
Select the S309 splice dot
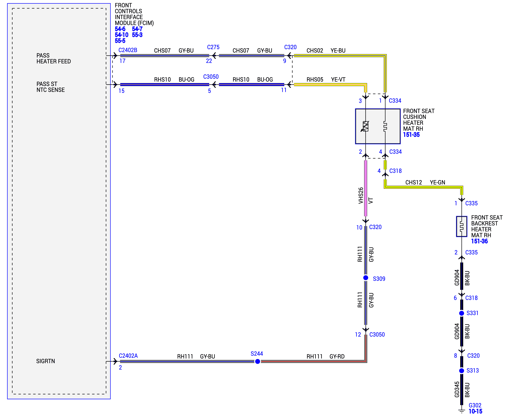pyautogui.click(x=366, y=278)
